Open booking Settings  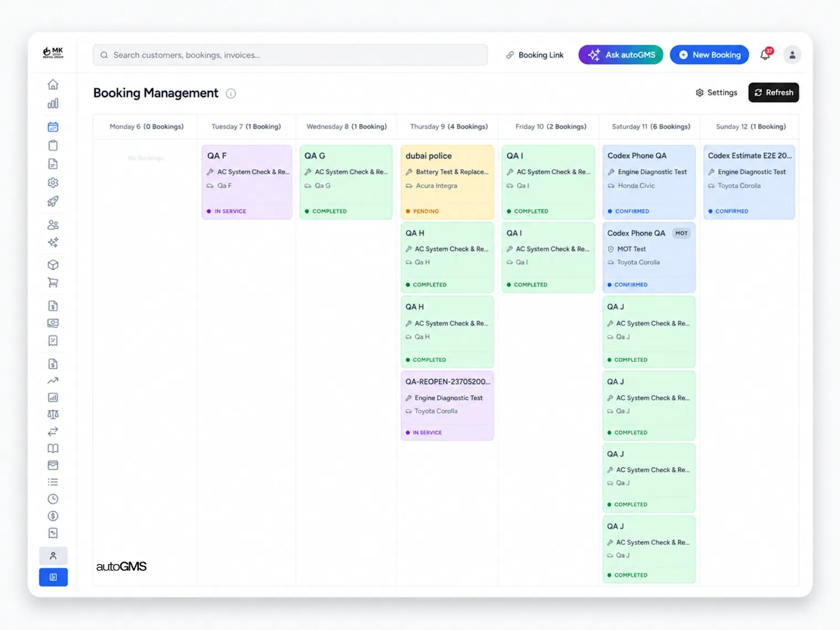click(716, 92)
